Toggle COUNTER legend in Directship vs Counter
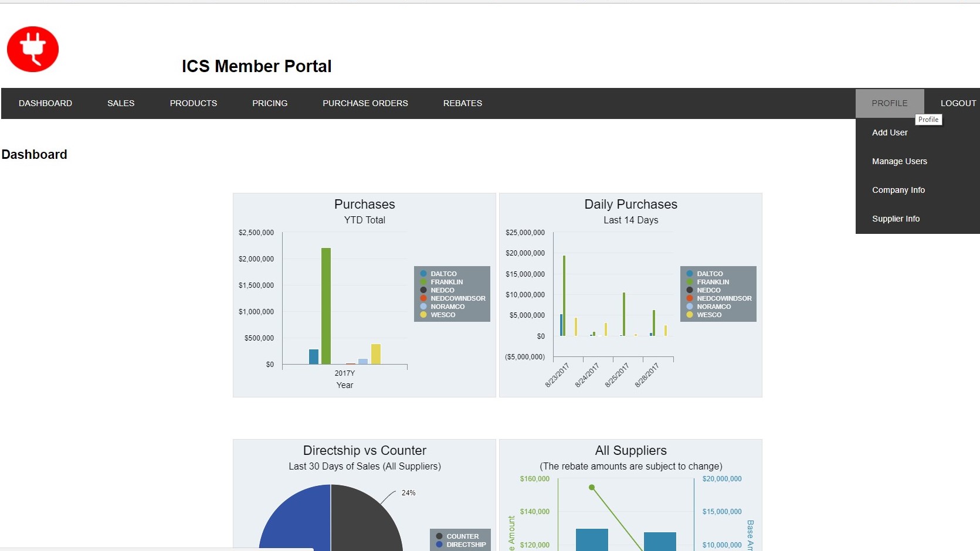Viewport: 980px width, 551px height. pyautogui.click(x=457, y=536)
